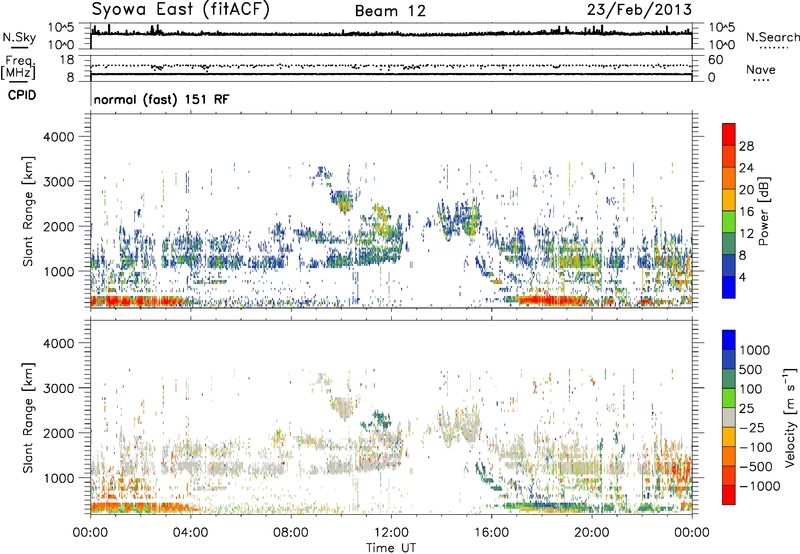Click the 'normal (fast) 151 RF' text
800x554 pixels.
161,99
